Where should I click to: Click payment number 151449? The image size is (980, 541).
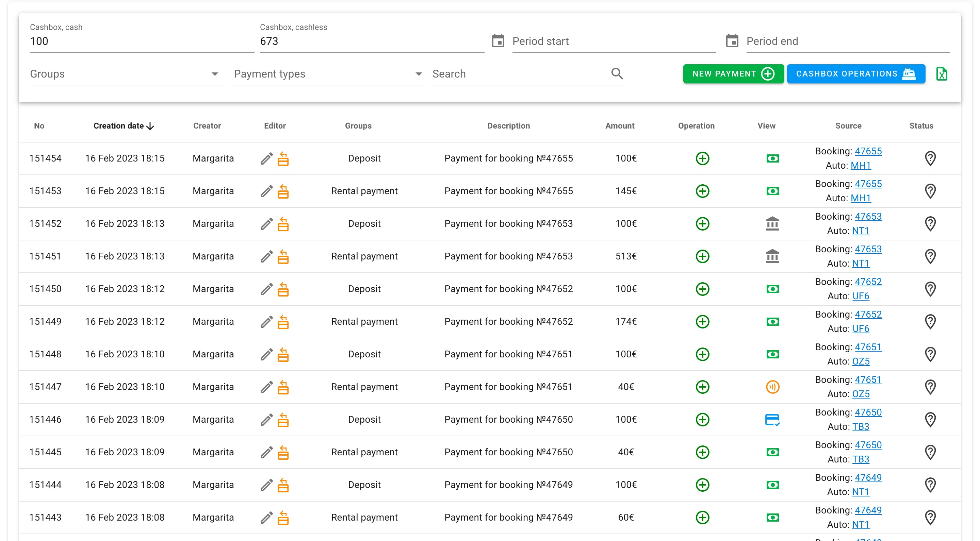click(x=45, y=322)
